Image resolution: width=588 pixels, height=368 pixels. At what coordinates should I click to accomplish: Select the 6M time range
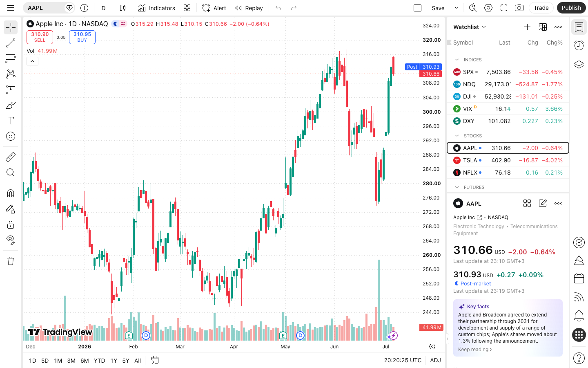click(85, 361)
